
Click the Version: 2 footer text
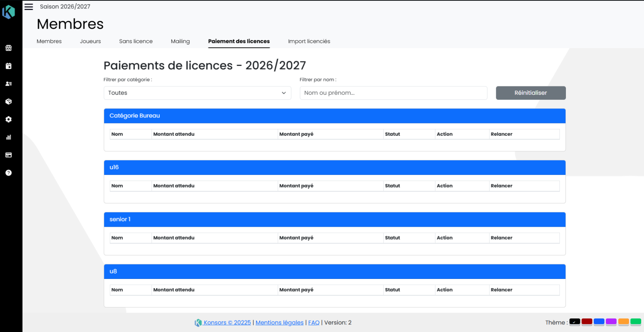click(x=338, y=322)
